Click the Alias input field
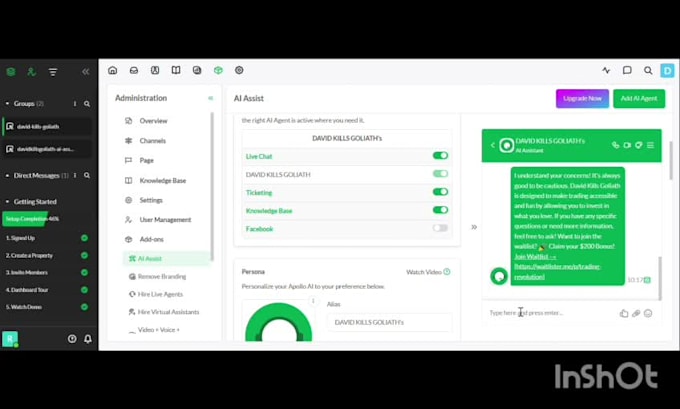The width and height of the screenshot is (680, 409). pyautogui.click(x=389, y=323)
